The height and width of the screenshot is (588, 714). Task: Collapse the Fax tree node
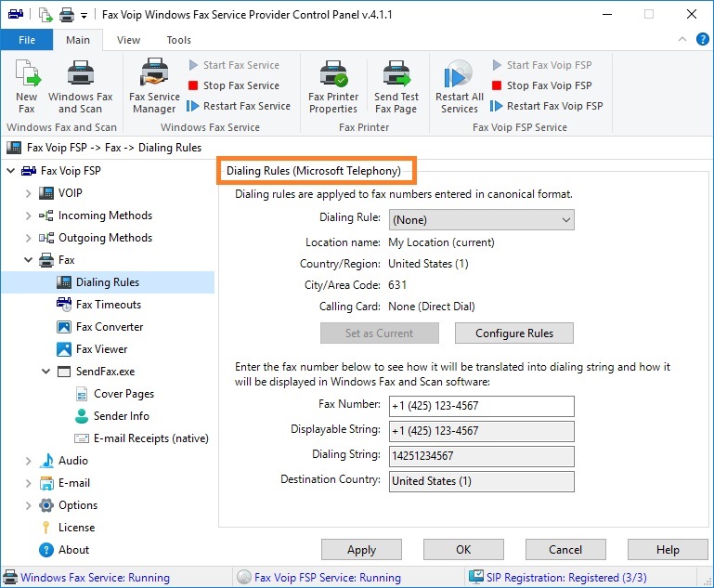coord(28,259)
